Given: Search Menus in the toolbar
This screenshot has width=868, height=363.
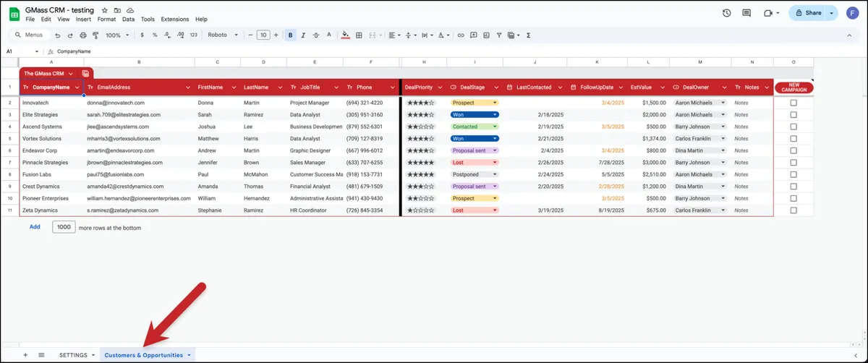Looking at the screenshot, I should coord(30,35).
